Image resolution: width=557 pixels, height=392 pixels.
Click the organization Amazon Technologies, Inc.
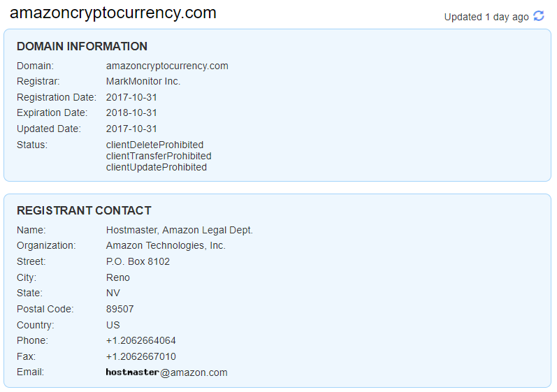tap(166, 245)
